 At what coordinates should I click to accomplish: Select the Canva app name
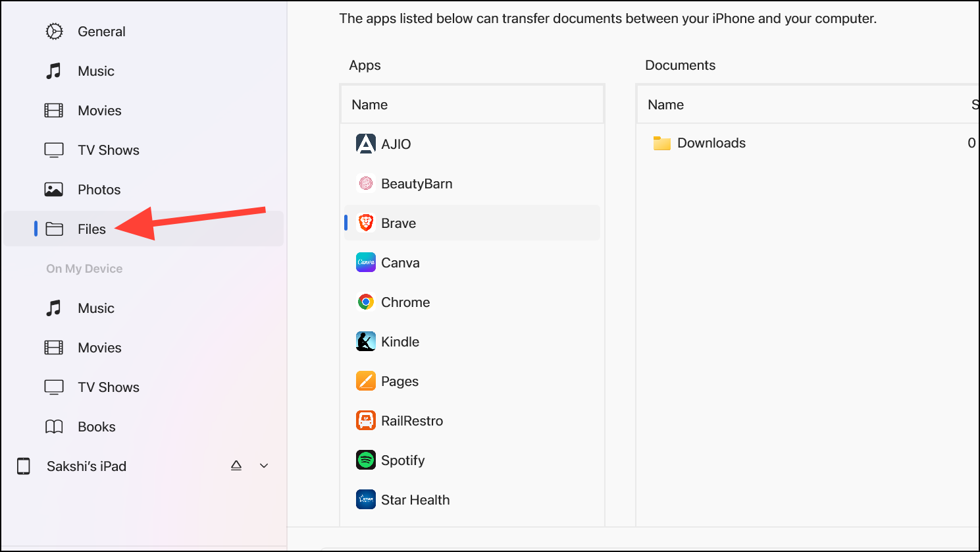point(400,263)
